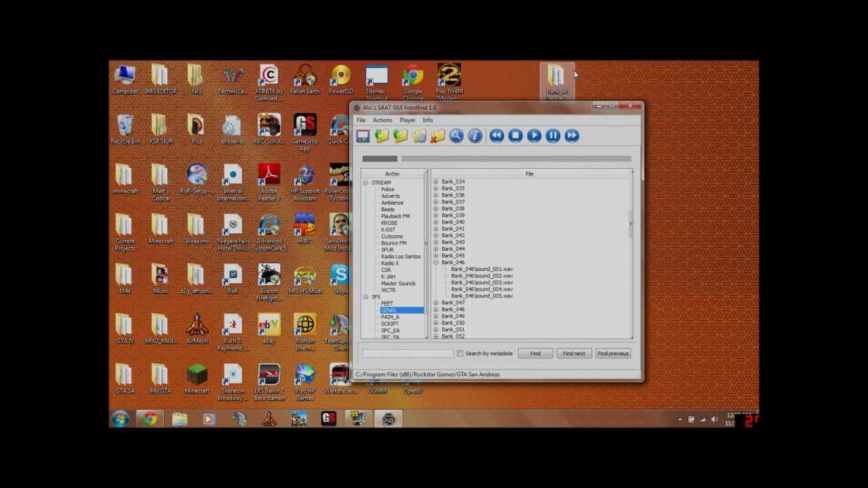
Task: Select the eBay desktop shortcut
Action: [x=269, y=329]
